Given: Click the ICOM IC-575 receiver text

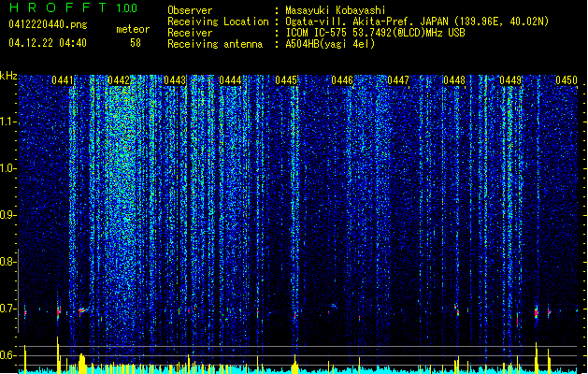Looking at the screenshot, I should click(375, 33).
